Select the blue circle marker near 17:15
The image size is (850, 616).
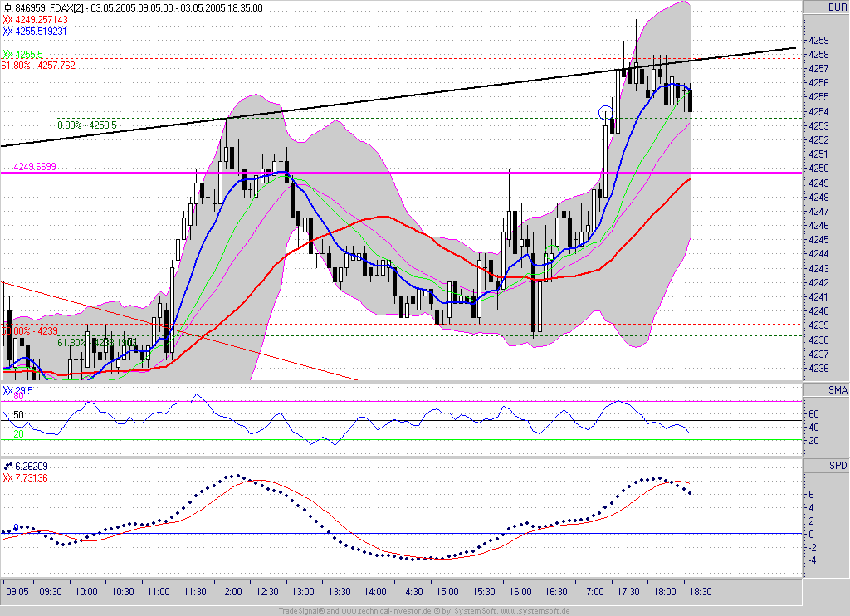point(605,113)
